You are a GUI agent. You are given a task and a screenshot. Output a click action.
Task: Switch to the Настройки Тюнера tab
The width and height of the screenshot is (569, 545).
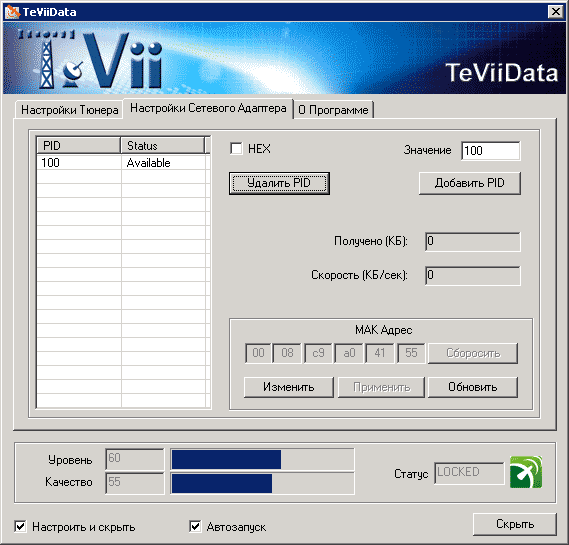(x=69, y=110)
